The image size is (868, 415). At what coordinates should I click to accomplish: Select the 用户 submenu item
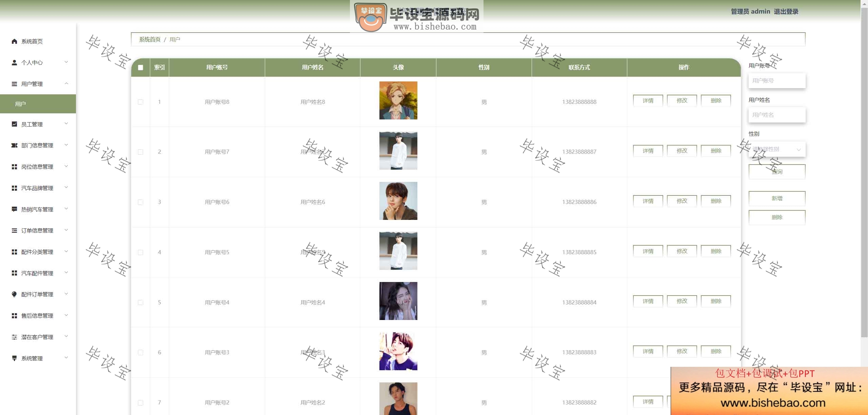[38, 104]
